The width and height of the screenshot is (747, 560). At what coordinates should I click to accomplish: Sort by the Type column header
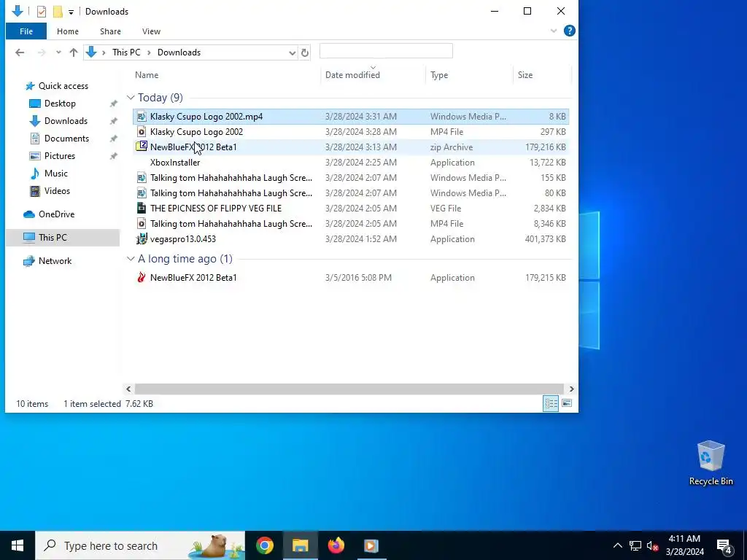point(438,75)
